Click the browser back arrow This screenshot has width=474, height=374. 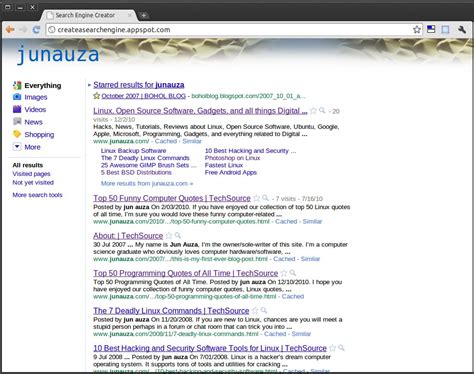[x=10, y=30]
